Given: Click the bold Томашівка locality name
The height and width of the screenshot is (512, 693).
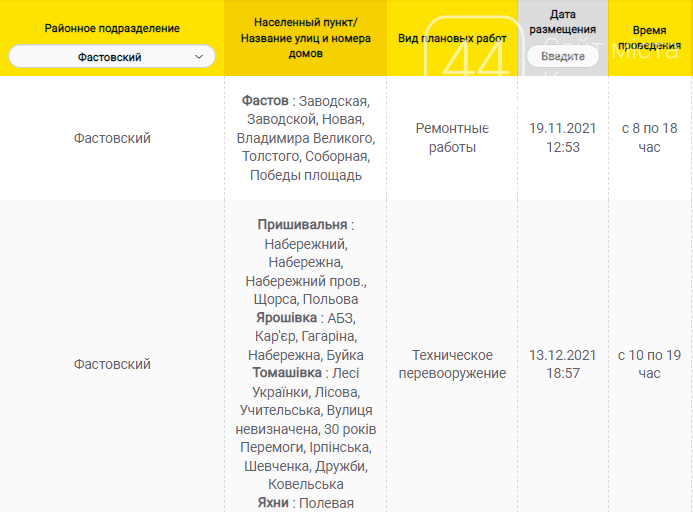Looking at the screenshot, I should (x=287, y=373).
